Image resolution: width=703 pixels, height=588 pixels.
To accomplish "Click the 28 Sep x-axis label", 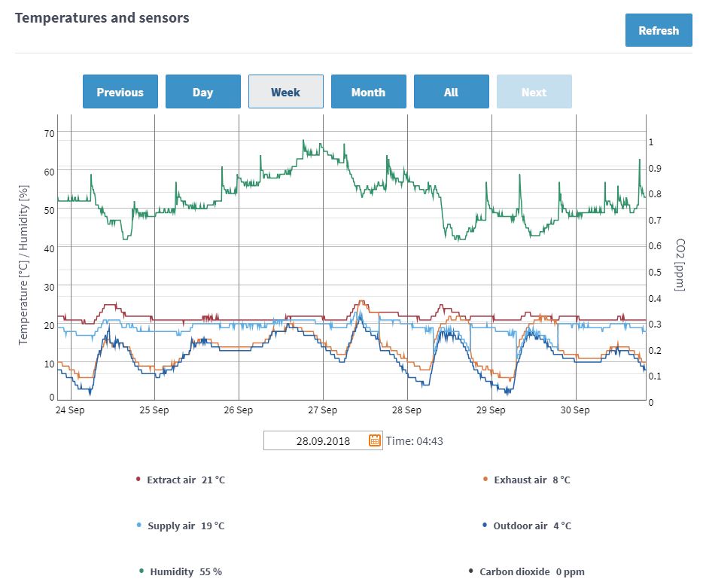I will (408, 410).
